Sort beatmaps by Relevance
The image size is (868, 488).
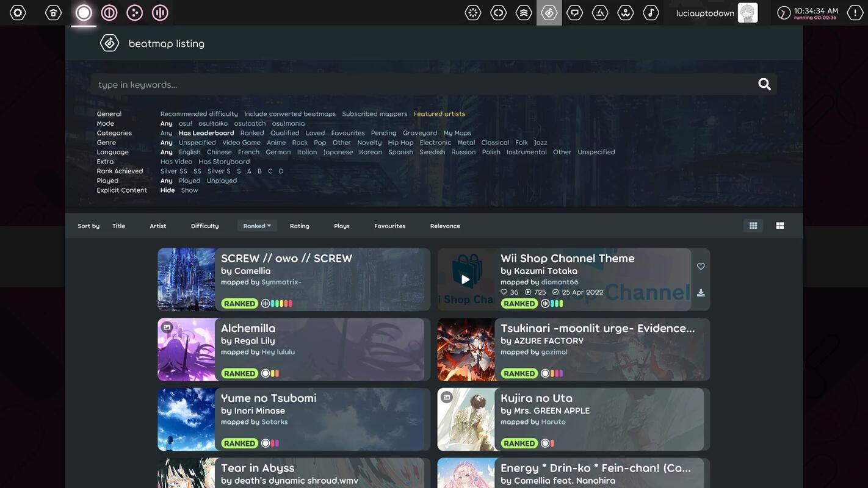(x=445, y=226)
